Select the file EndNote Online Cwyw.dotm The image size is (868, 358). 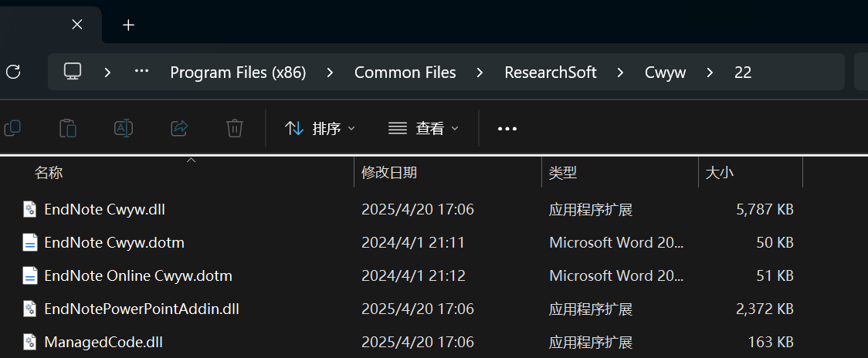click(x=137, y=276)
